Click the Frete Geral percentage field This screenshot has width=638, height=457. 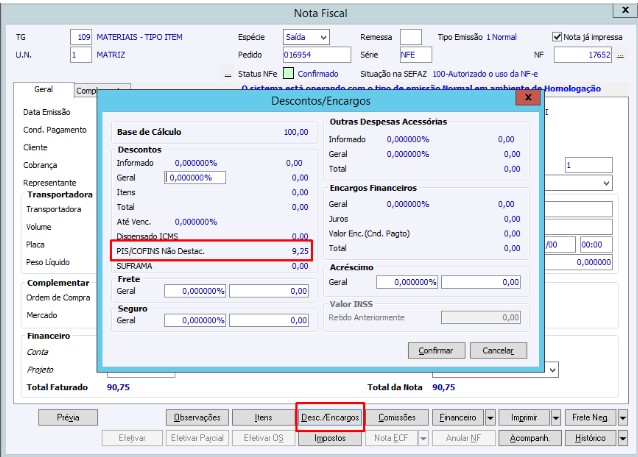point(194,291)
